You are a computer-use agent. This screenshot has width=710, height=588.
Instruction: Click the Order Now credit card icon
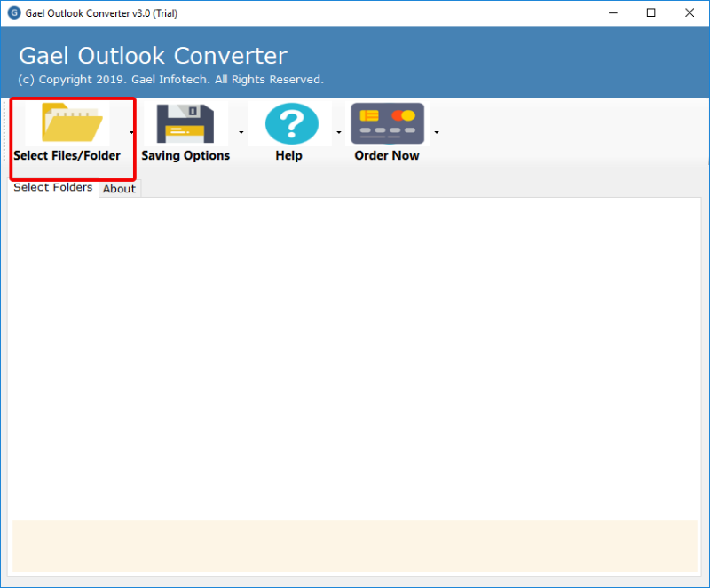(x=388, y=123)
